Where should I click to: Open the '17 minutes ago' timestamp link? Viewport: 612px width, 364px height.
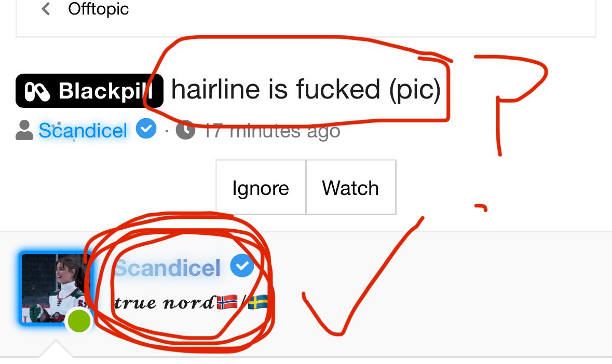[x=272, y=131]
